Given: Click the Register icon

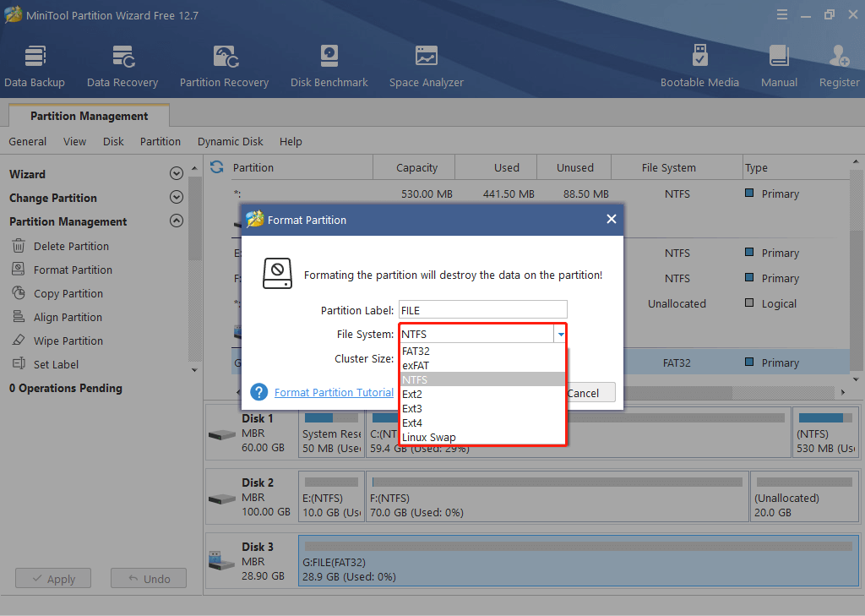Looking at the screenshot, I should pyautogui.click(x=839, y=57).
